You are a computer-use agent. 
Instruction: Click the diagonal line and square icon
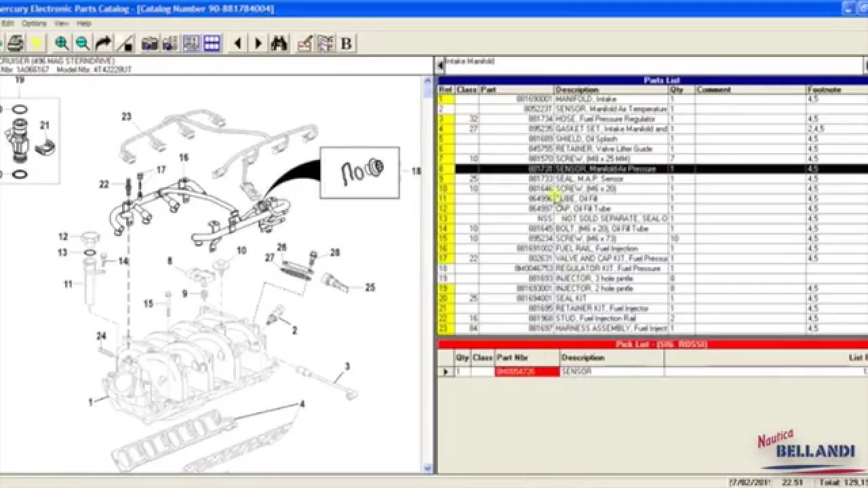tap(125, 43)
